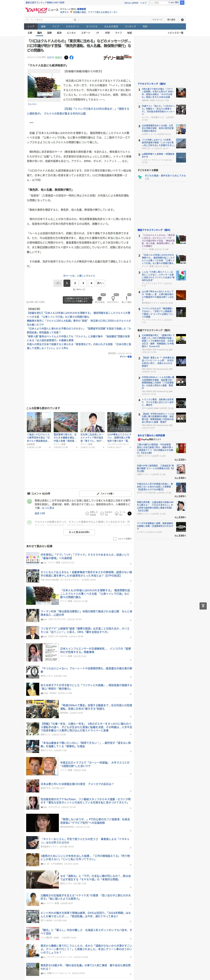Open the トップ tab

click(31, 27)
